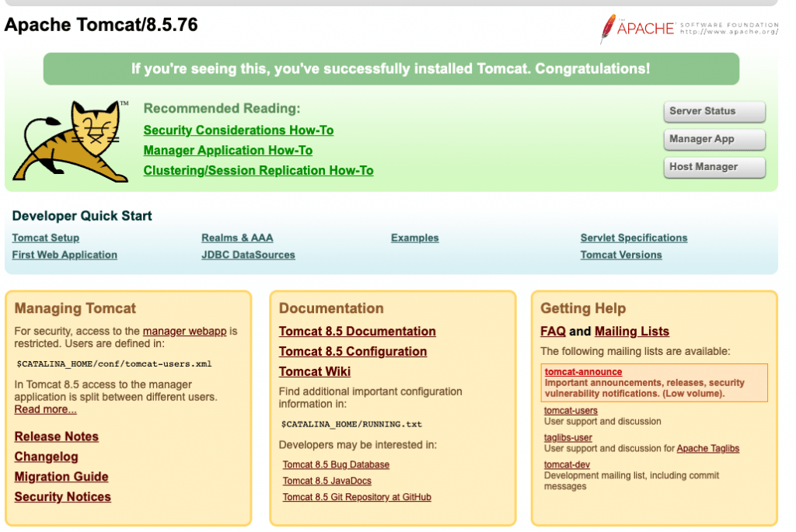Click the successfully installed congratulations banner
The width and height of the screenshot is (796, 532).
pos(391,69)
